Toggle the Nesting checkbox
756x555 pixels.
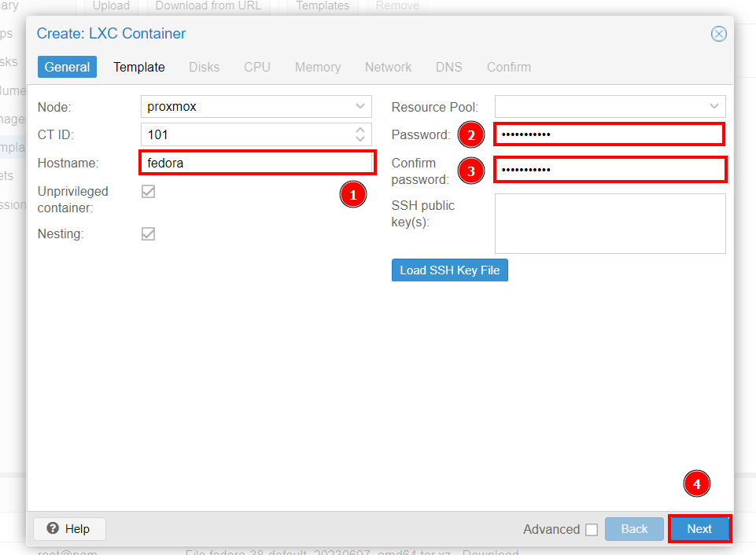tap(148, 234)
